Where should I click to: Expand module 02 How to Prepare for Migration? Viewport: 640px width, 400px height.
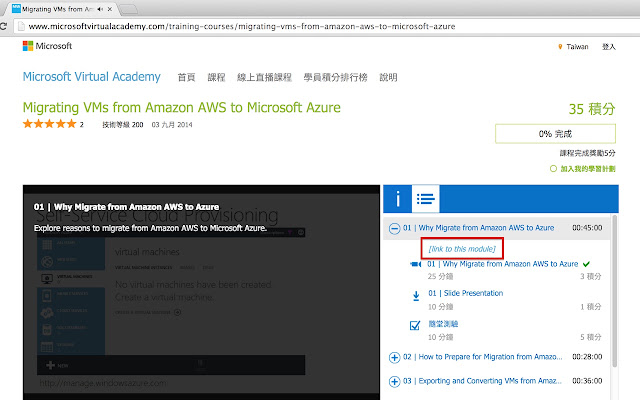tap(394, 358)
